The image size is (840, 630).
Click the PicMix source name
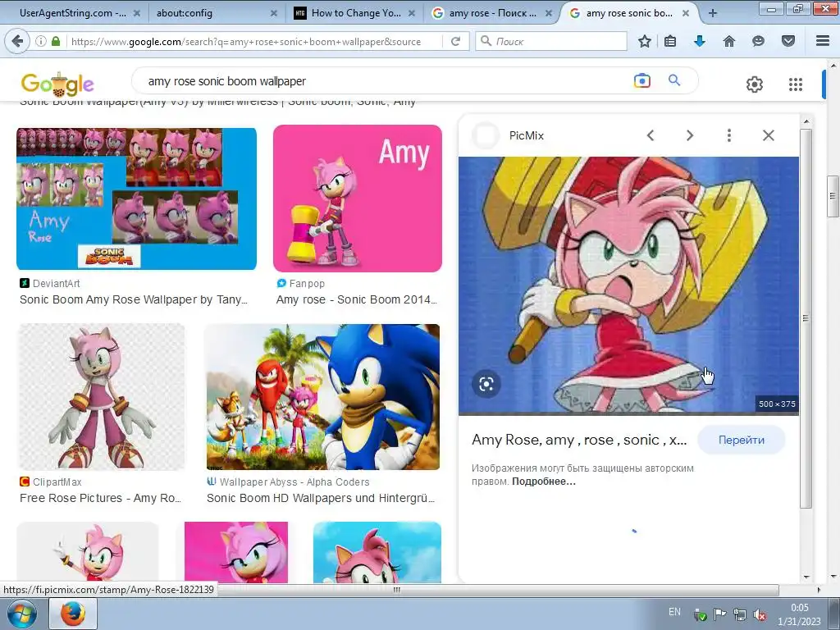click(526, 135)
